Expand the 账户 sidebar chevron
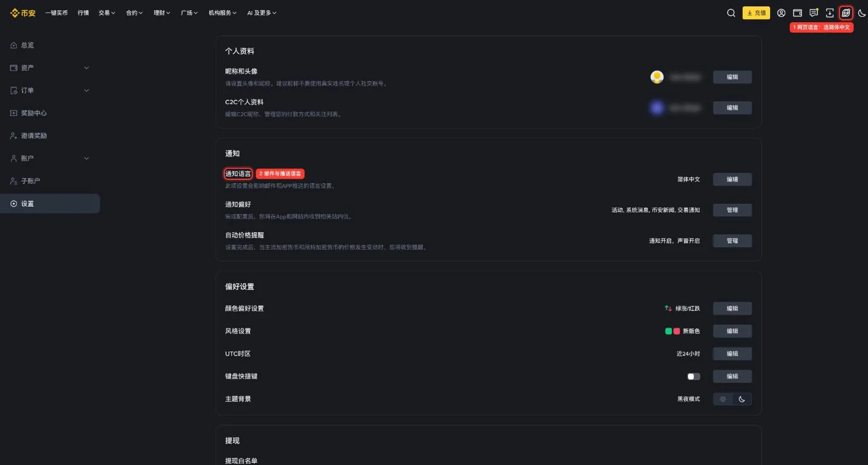Image resolution: width=868 pixels, height=465 pixels. point(87,158)
